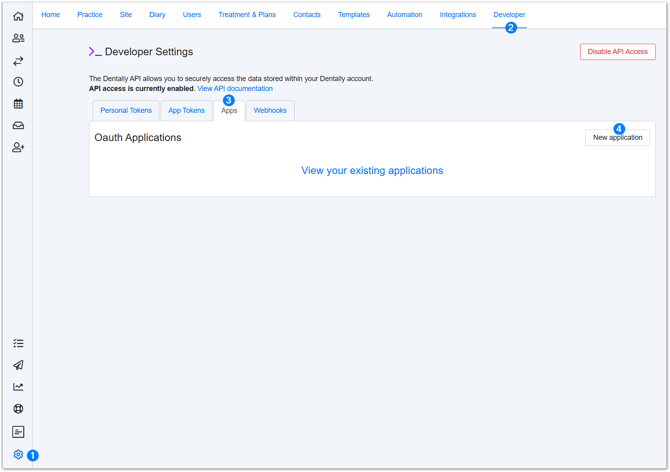
Task: Click the lifebuoy support icon
Action: pos(18,409)
